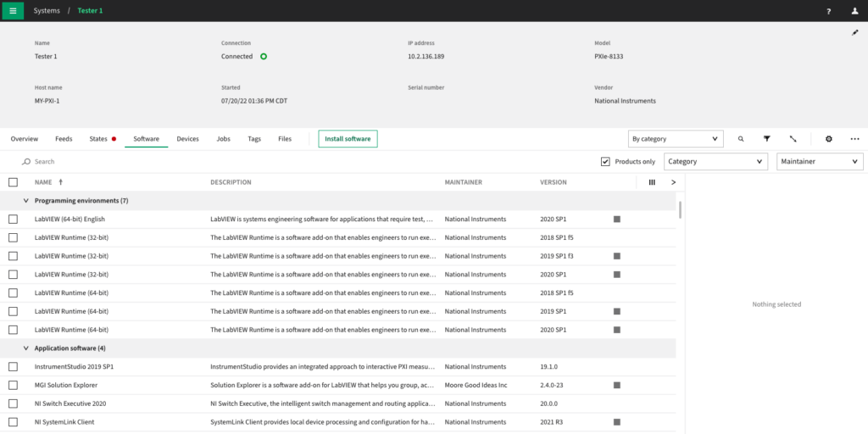Check the LabVIEW (64-bit) English row checkbox
This screenshot has height=434, width=868.
click(14, 220)
